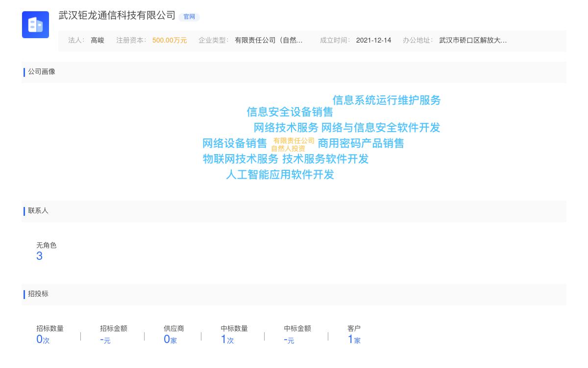Click truncated office address 武汉市硚口区解放大…
This screenshot has width=588, height=368.
pyautogui.click(x=473, y=40)
